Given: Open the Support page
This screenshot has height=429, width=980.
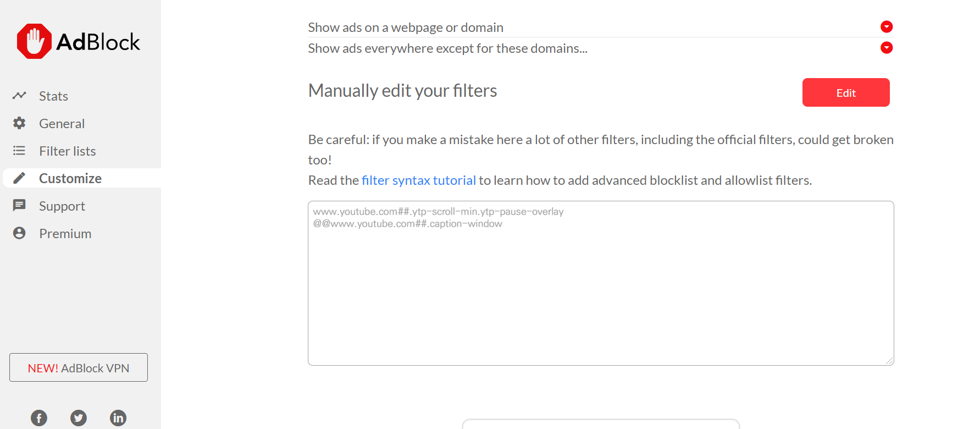Looking at the screenshot, I should click(x=62, y=206).
